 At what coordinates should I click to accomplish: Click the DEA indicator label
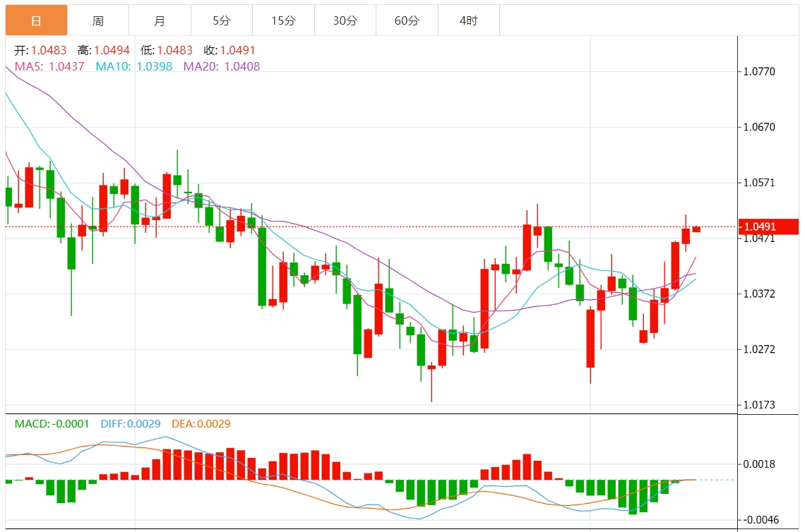click(200, 424)
